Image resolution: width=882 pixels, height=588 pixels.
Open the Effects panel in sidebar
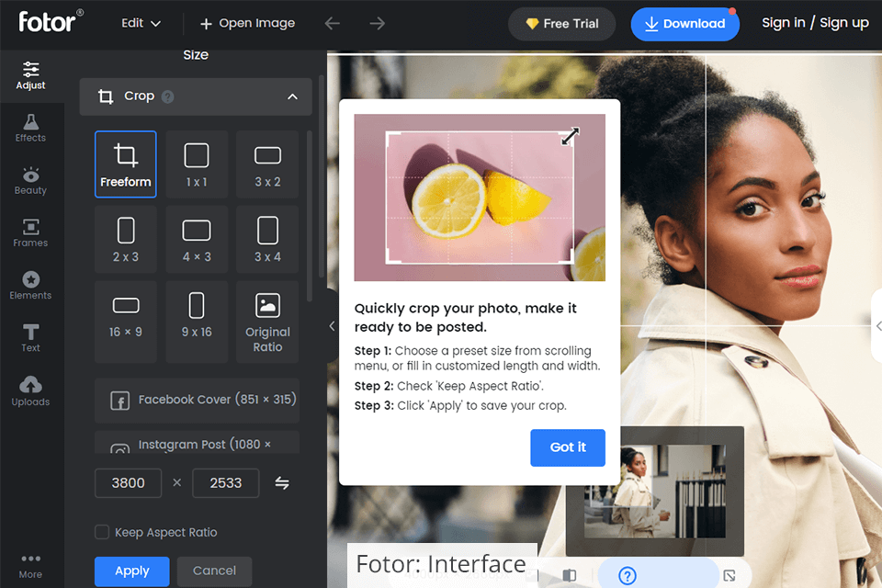pos(30,129)
